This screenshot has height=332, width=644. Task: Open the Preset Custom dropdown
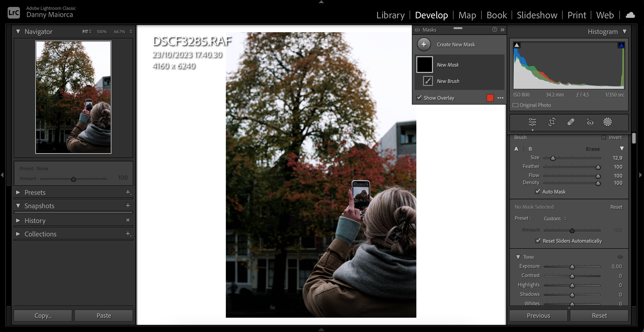[555, 218]
